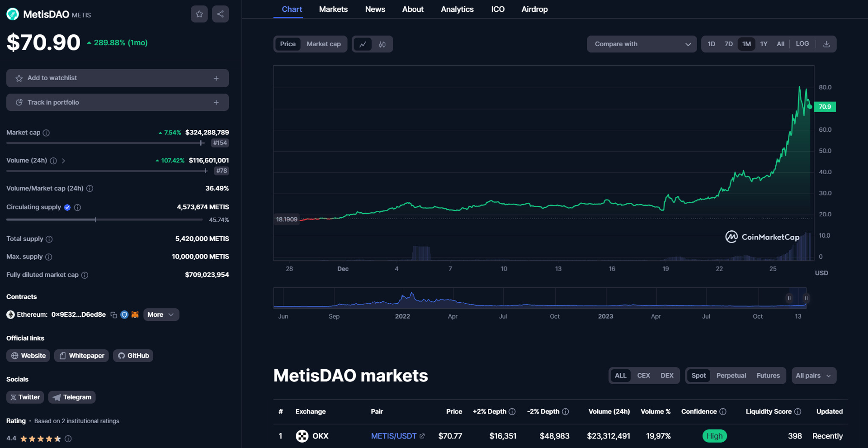Click plus on Add to watchlist
This screenshot has width=868, height=448.
[216, 78]
